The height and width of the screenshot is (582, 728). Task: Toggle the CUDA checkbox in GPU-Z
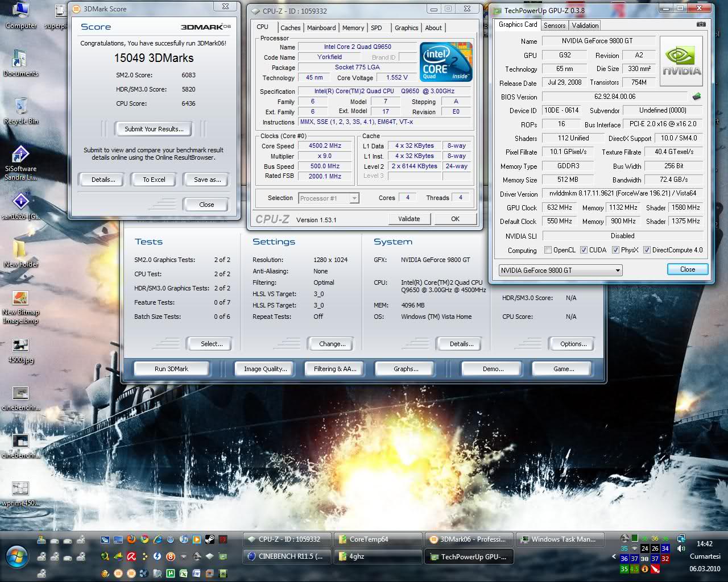click(584, 250)
